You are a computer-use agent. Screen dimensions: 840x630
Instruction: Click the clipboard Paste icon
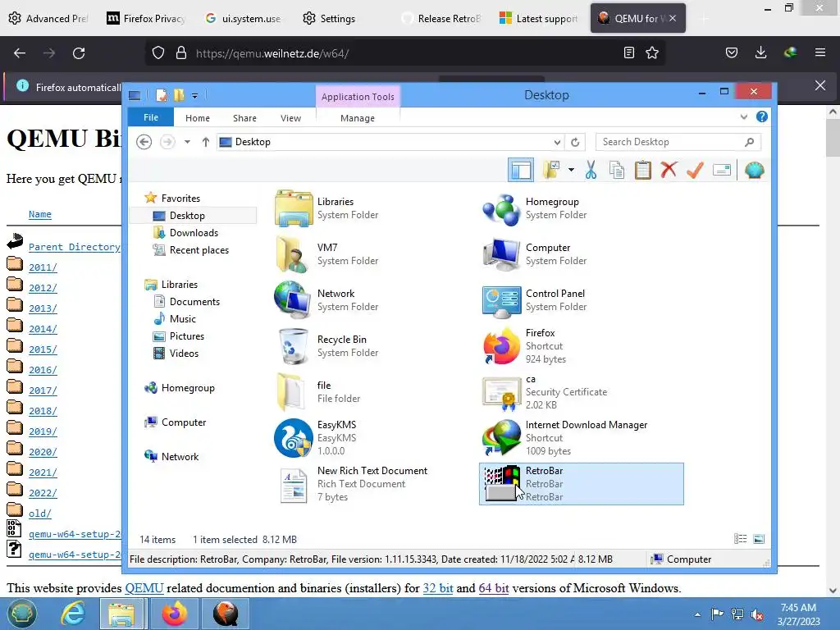[643, 171]
